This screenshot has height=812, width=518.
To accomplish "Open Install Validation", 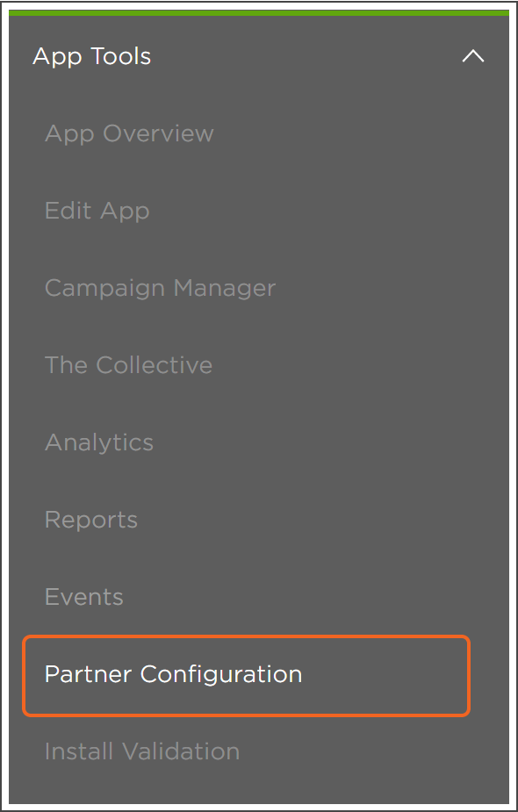I will pos(142,751).
